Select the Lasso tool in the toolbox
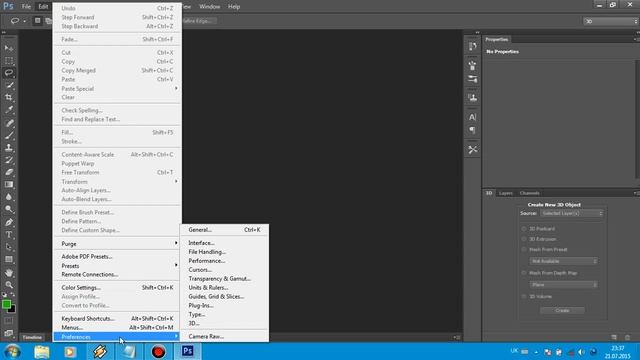Screen dimensions: 640x360 pos(9,73)
